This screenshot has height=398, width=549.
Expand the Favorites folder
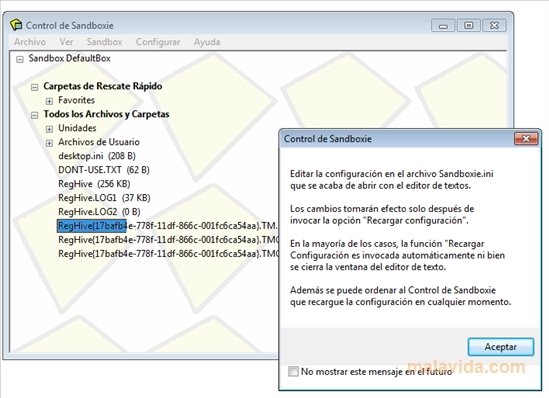coord(49,101)
